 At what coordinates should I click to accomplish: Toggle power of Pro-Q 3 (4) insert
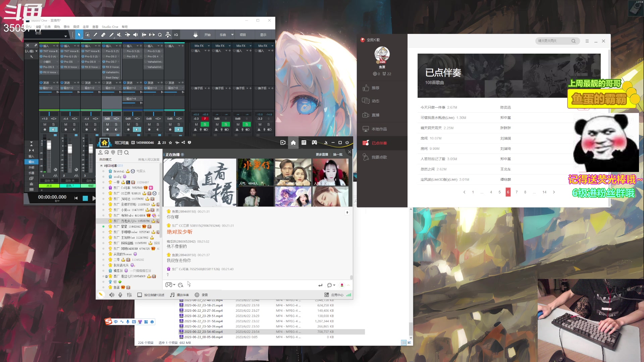click(41, 56)
